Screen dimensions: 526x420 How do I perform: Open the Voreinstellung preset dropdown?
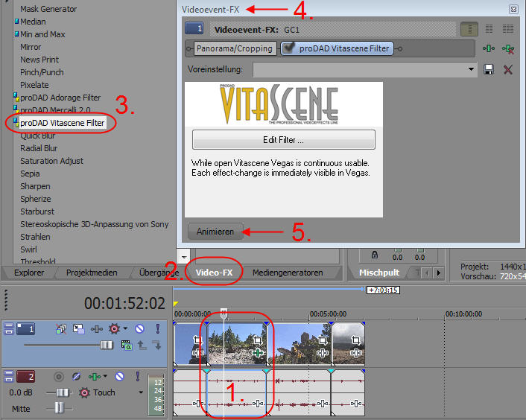471,69
